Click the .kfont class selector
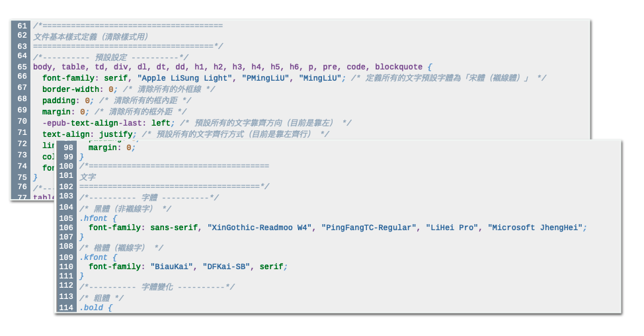This screenshot has width=644, height=336. pos(93,257)
